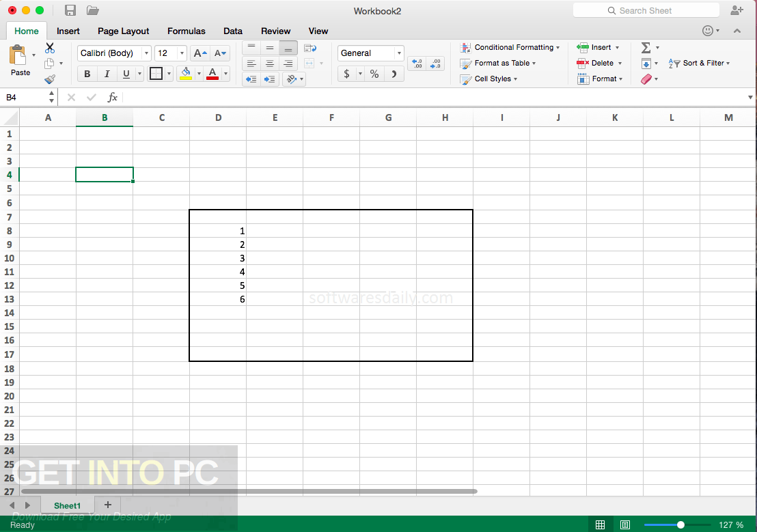The image size is (757, 532).
Task: Click the insert function fx icon
Action: [113, 97]
